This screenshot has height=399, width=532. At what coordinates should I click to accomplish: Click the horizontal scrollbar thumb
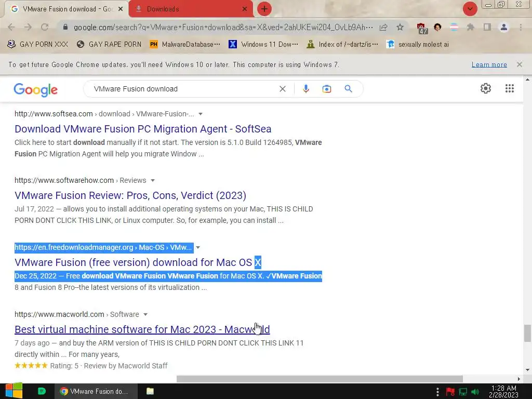click(x=320, y=379)
